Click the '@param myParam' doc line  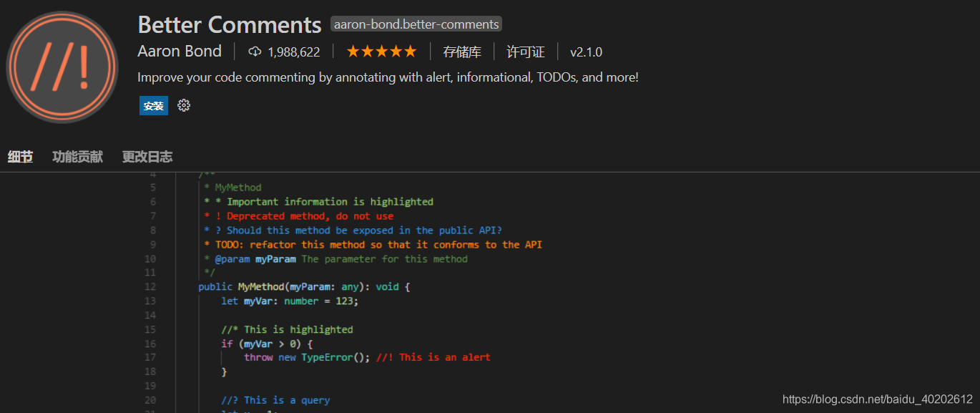335,259
